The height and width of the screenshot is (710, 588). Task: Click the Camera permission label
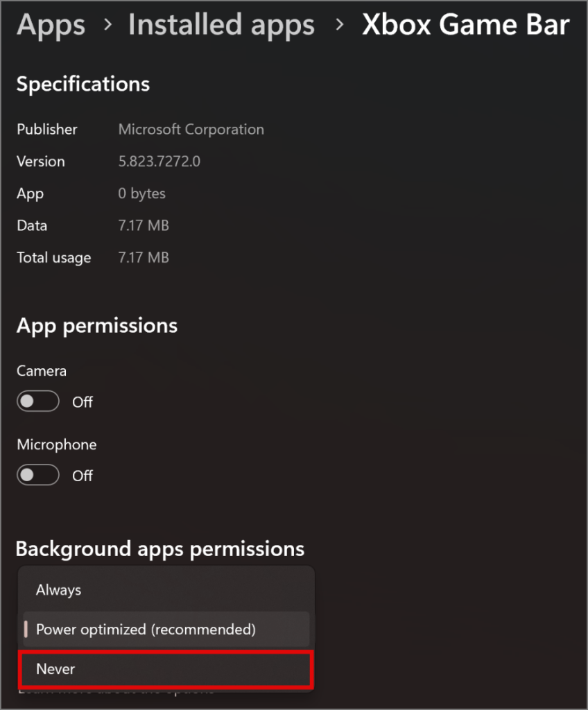click(x=42, y=371)
